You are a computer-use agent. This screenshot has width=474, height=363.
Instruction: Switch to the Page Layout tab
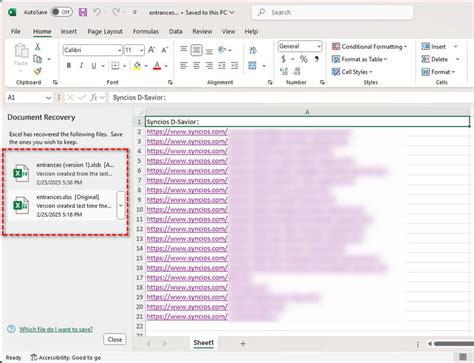coord(105,31)
